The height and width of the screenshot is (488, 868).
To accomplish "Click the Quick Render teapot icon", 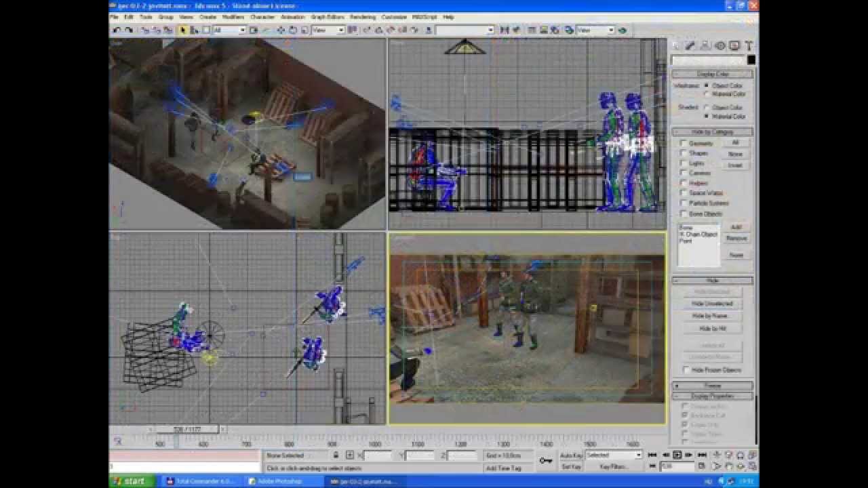I will (x=623, y=30).
